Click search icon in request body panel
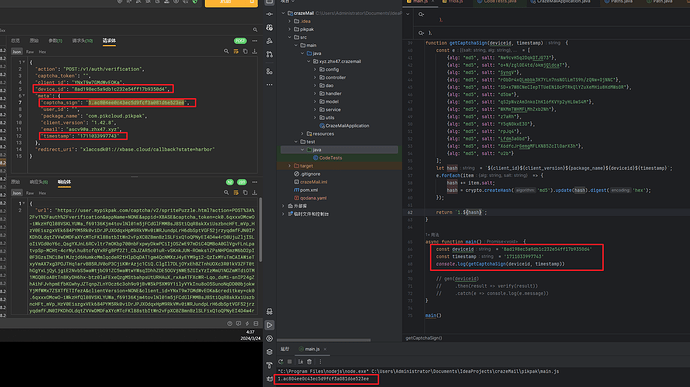Image resolution: width=690 pixels, height=387 pixels. tap(226, 52)
